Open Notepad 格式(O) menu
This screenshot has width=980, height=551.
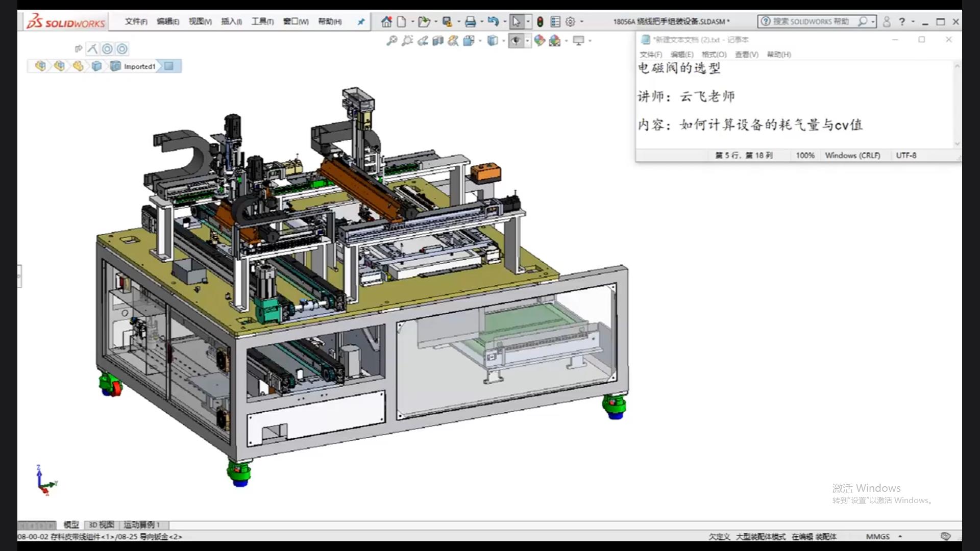(714, 54)
